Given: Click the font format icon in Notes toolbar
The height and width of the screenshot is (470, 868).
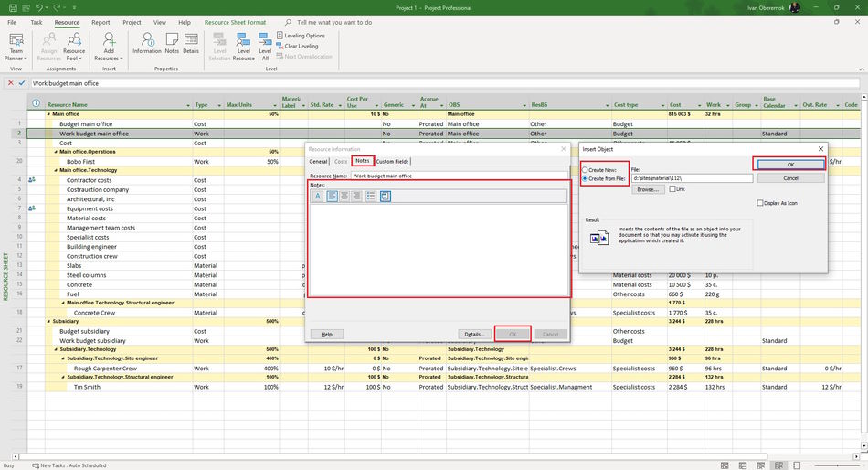Looking at the screenshot, I should click(x=318, y=197).
